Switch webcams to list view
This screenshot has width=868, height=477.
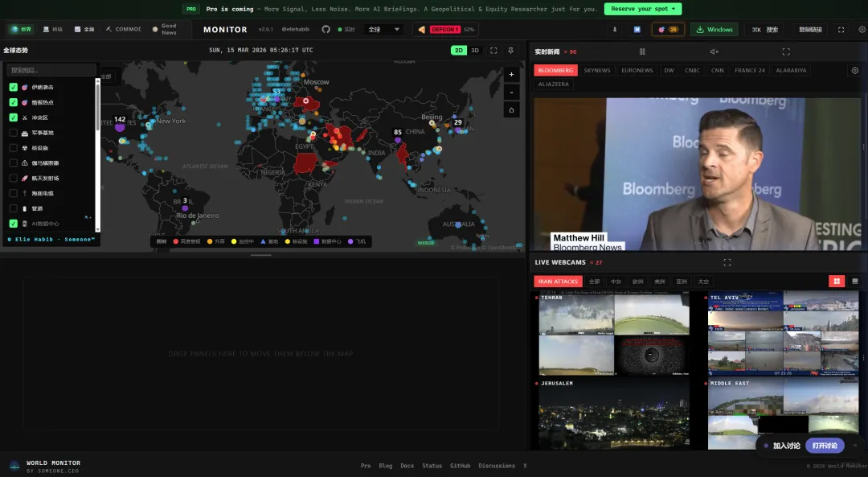[854, 282]
